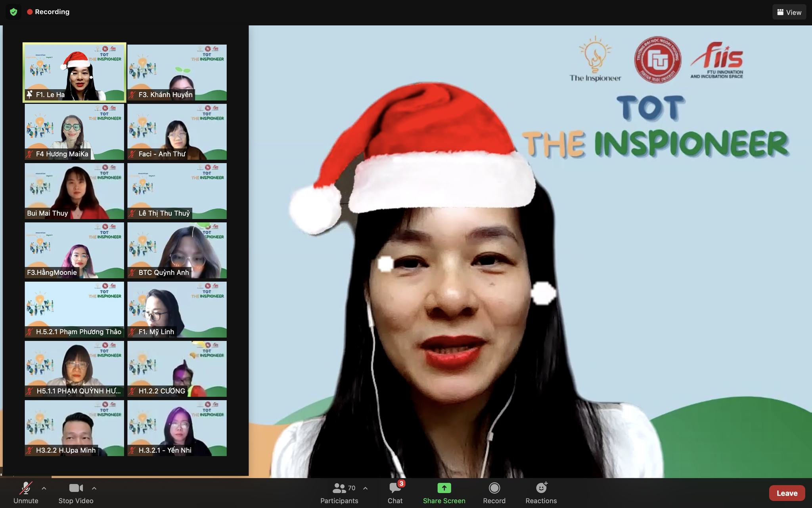Open video options arrow next to Stop Video
The width and height of the screenshot is (812, 508).
coord(94,488)
